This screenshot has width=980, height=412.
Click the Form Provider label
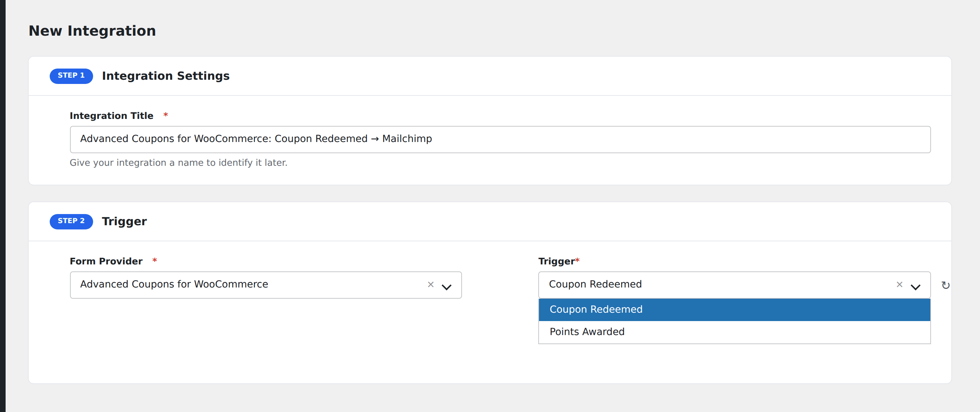tap(106, 261)
